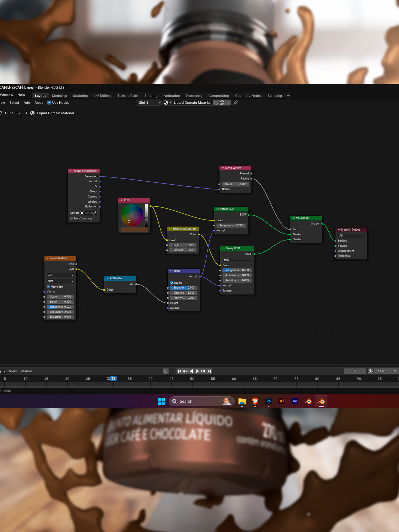The image size is (399, 532).
Task: Open the Slot 1 dropdown
Action: [149, 103]
